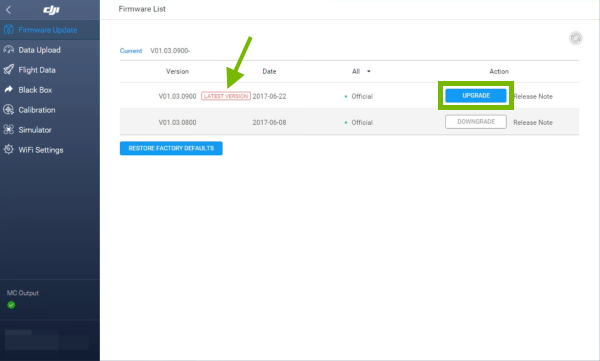This screenshot has width=600, height=361.
Task: Click the WiFi Settings gear icon
Action: pyautogui.click(x=8, y=149)
